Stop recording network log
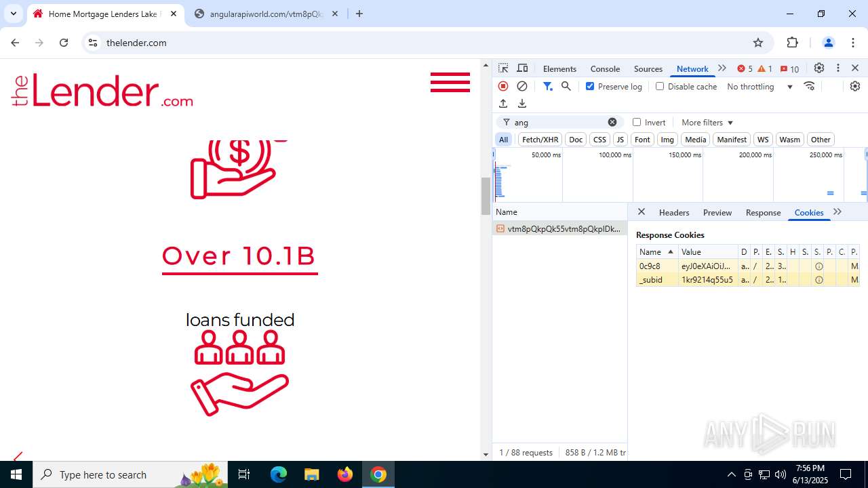Screen dimensions: 868x488 (503, 86)
